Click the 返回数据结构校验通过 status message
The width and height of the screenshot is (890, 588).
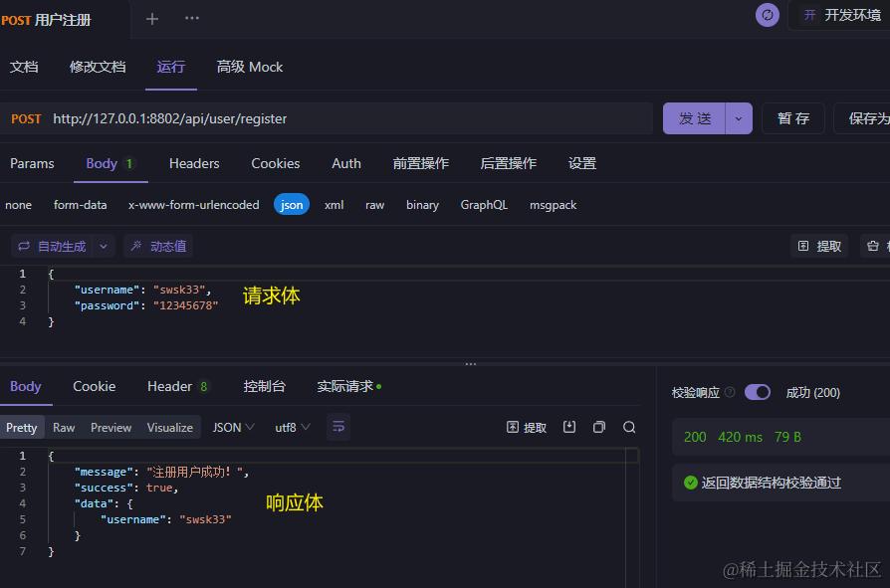point(771,484)
